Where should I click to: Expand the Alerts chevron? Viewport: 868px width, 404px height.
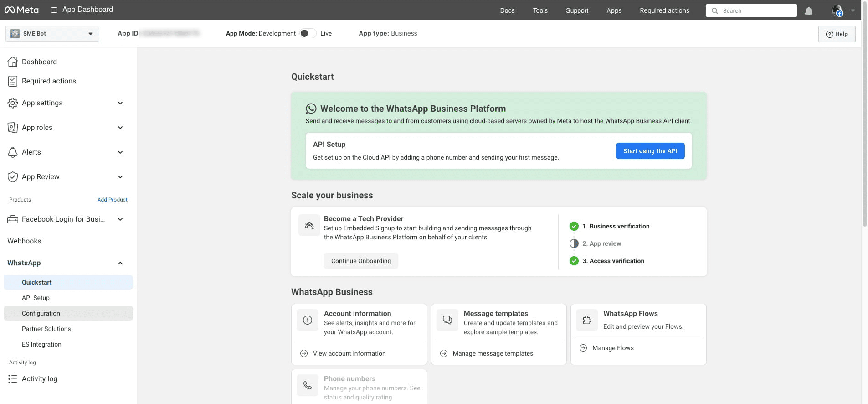[x=120, y=152]
